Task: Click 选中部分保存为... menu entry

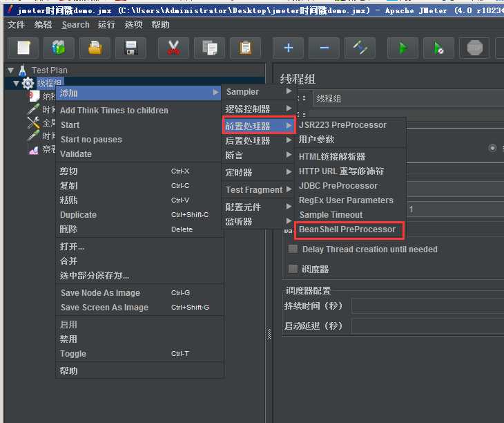Action: 139,276
